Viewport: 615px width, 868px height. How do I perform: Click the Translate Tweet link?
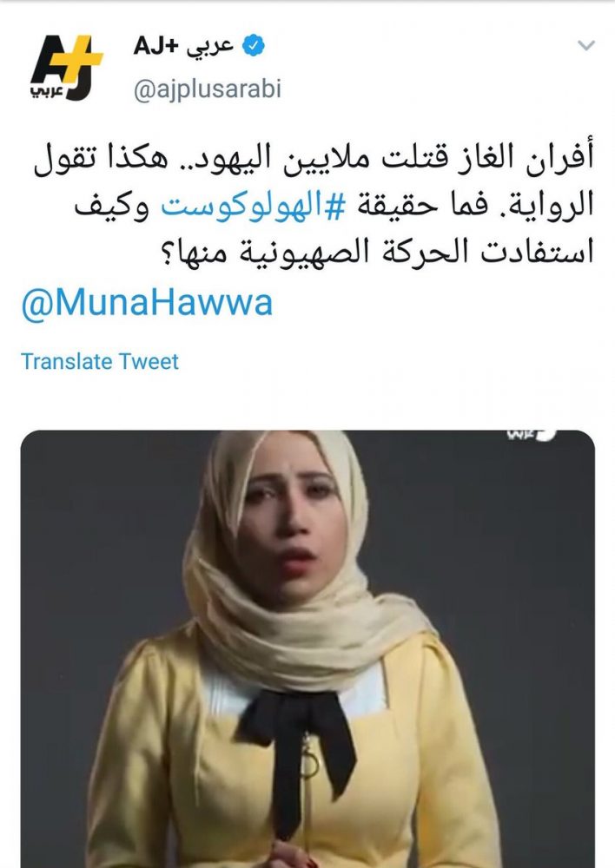pyautogui.click(x=100, y=361)
